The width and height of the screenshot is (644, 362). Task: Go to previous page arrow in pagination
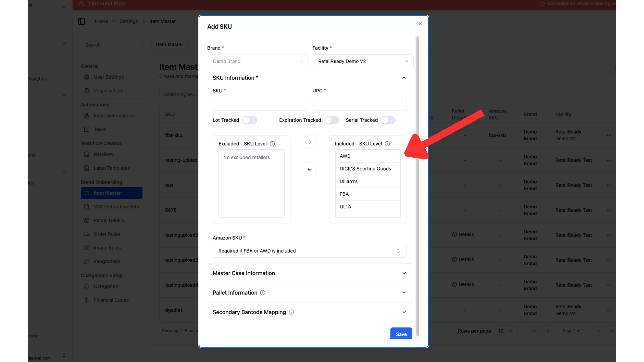click(548, 331)
